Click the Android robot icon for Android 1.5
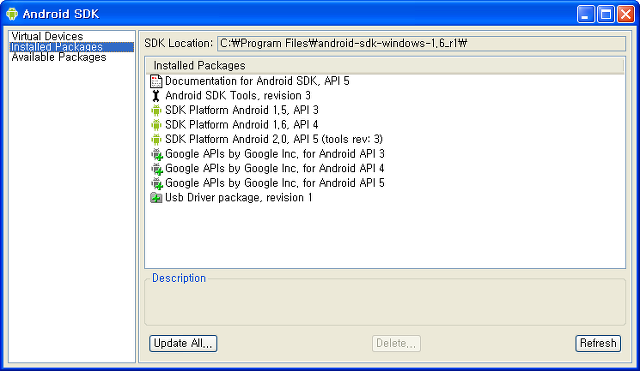Screen dimensions: 640x371 [x=156, y=110]
